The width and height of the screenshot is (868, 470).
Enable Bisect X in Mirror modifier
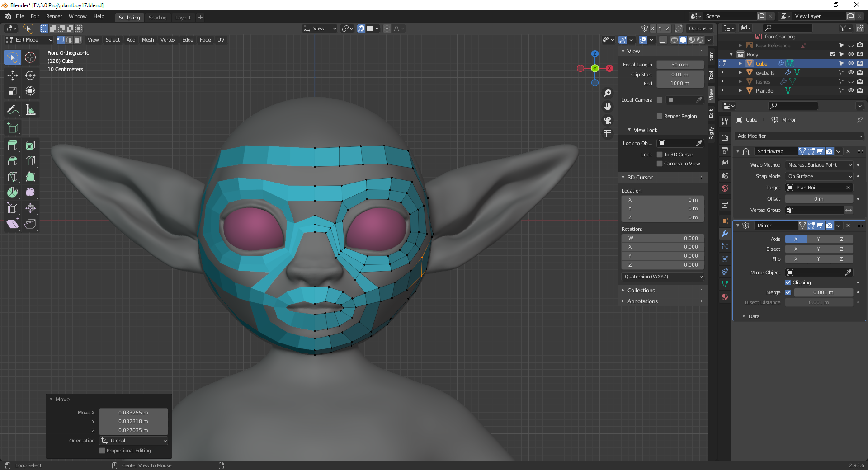tap(796, 249)
